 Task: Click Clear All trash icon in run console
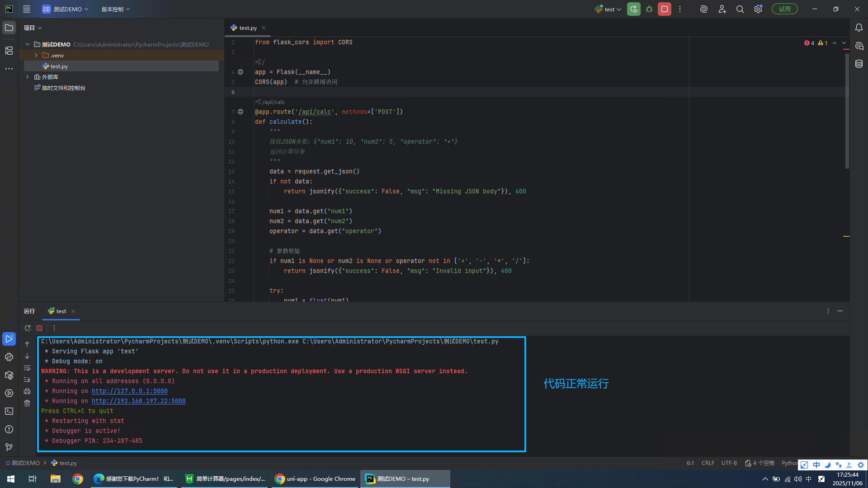click(x=27, y=403)
